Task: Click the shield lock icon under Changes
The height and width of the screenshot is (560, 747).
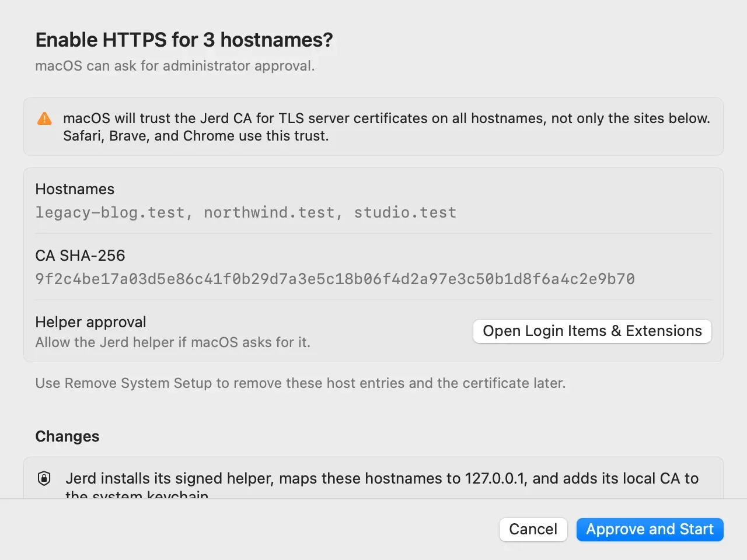Action: point(44,478)
